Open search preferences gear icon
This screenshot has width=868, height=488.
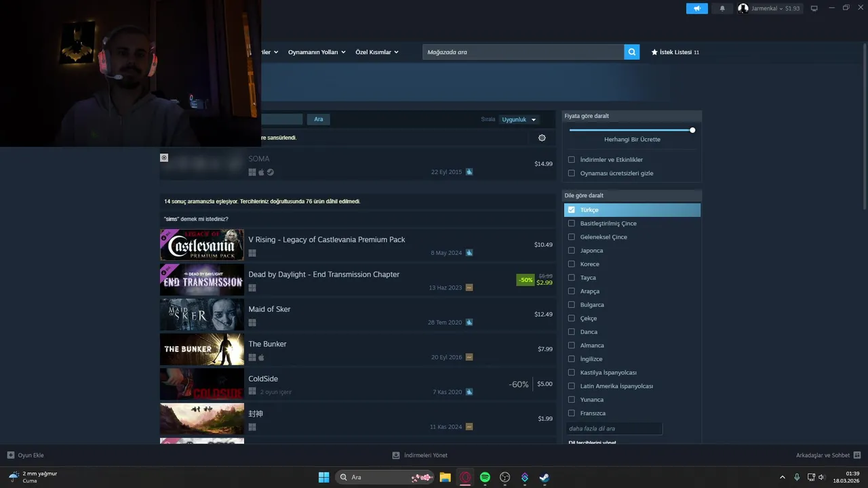[x=542, y=138]
